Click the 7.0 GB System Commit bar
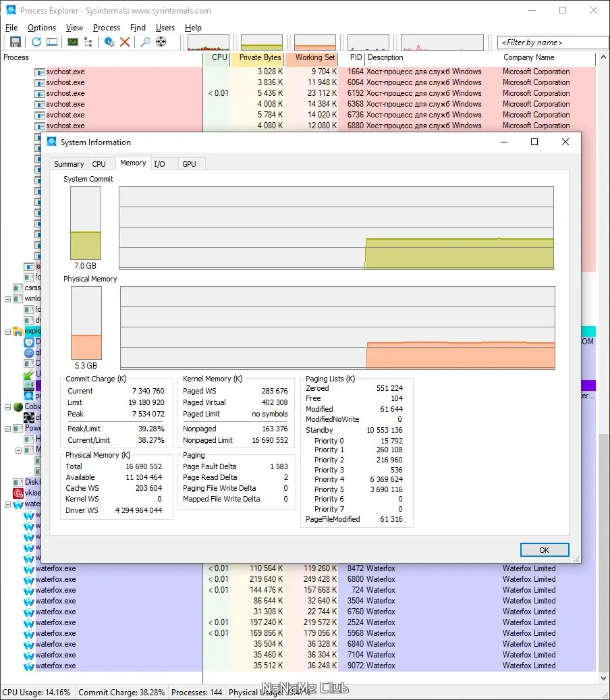Viewport: 610px width, 700px height. [x=86, y=223]
